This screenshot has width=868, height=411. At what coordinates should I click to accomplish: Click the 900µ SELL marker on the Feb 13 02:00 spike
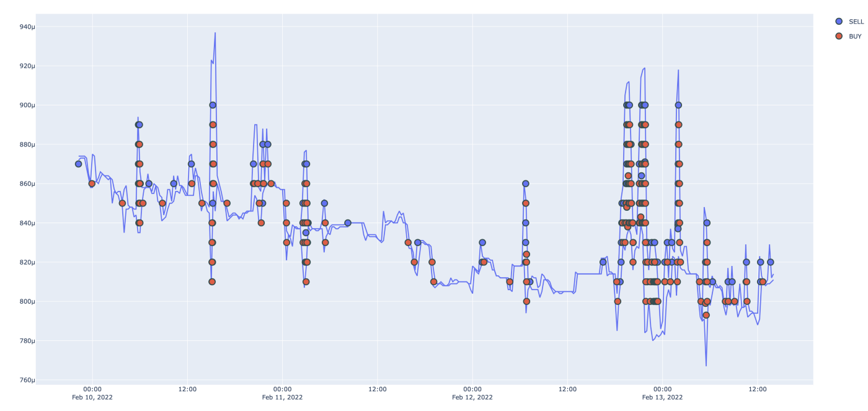[678, 105]
